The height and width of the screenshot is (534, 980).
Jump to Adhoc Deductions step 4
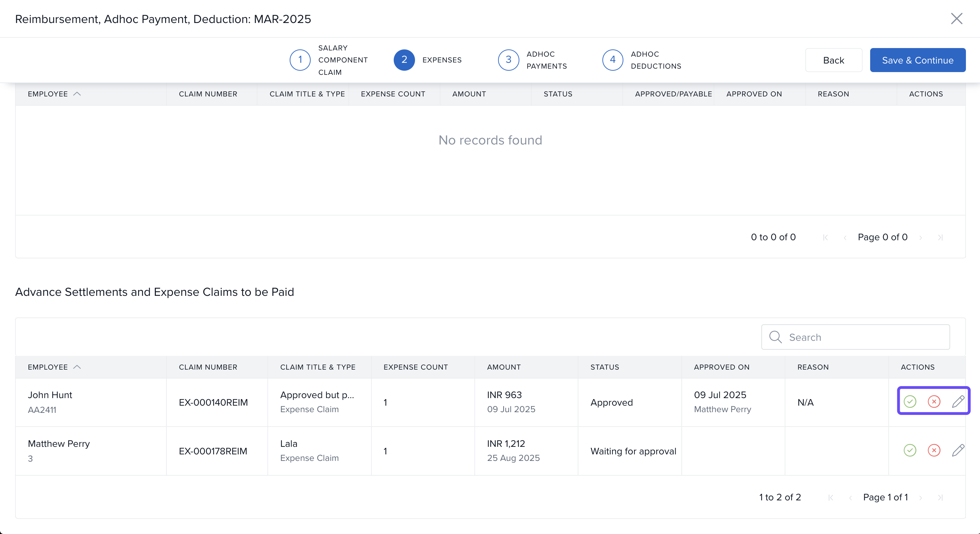click(x=612, y=60)
